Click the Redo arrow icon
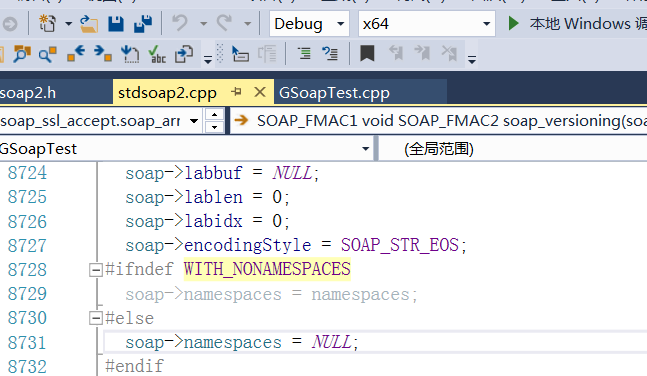 tap(224, 23)
